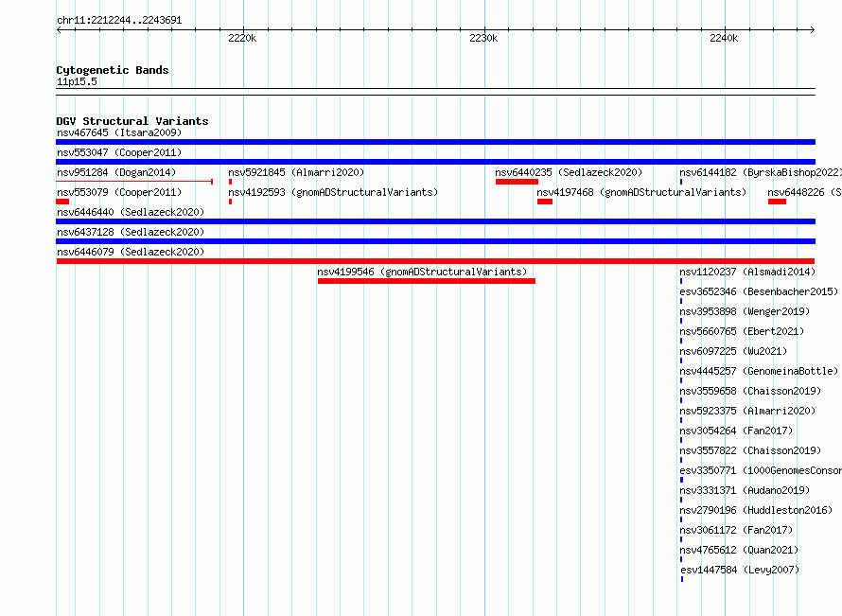Screen dimensions: 842x616
Task: Open variant nsv951284 (Dogan2014) label
Action: [116, 172]
